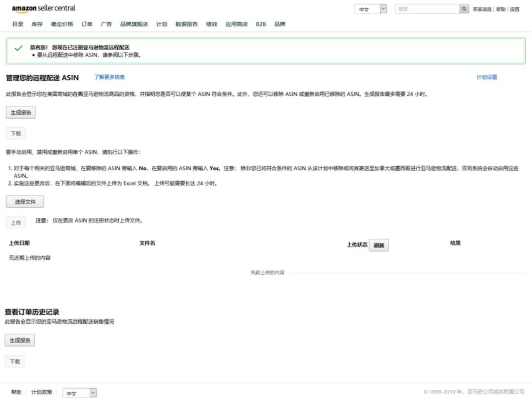Switch to the 订单 navigation item
Viewport: 532px width, 404px height.
point(87,24)
